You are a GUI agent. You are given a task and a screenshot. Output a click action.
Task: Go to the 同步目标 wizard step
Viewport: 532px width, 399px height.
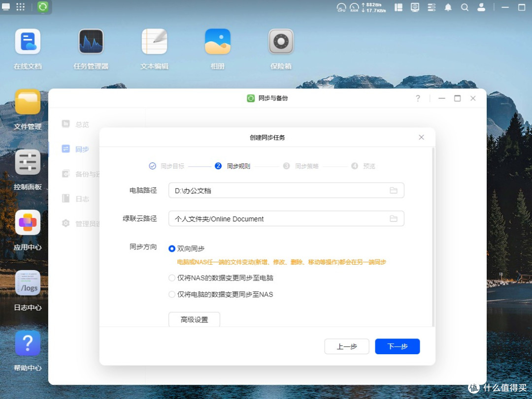point(166,166)
